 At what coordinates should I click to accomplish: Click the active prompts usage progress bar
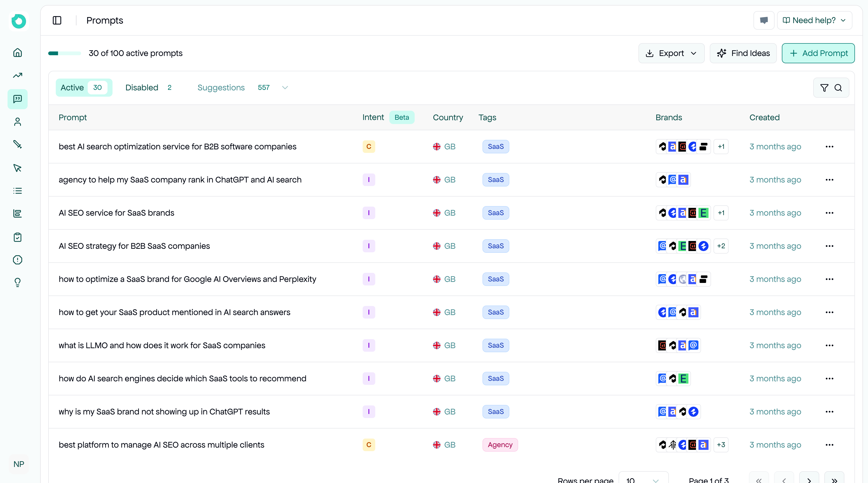64,53
